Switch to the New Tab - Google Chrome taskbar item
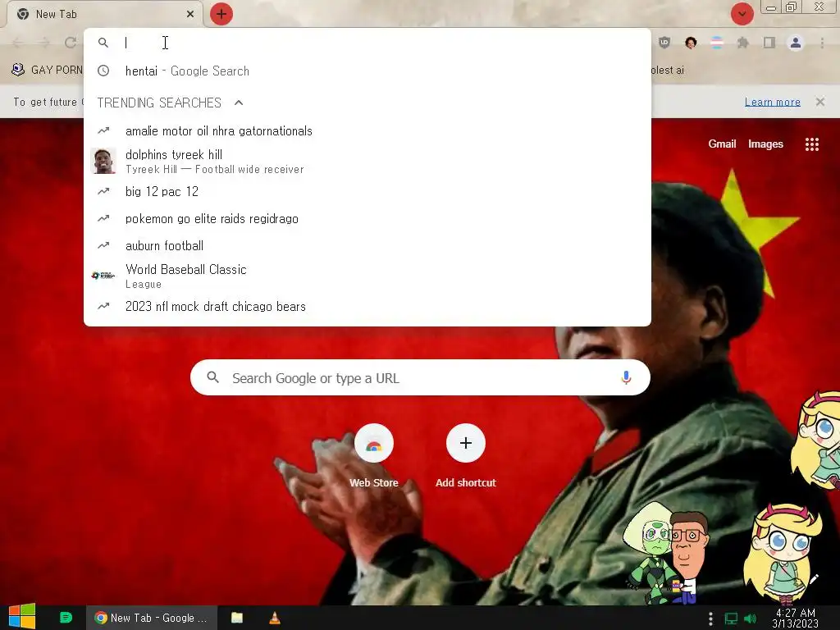 (152, 618)
